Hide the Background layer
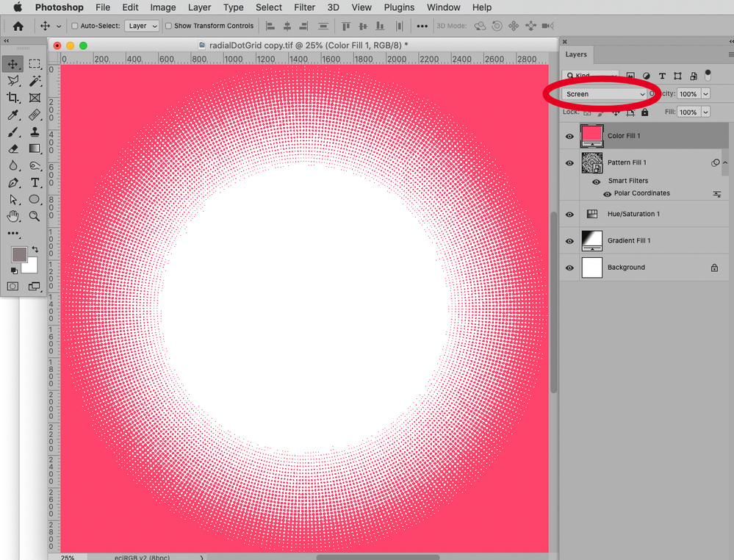The width and height of the screenshot is (734, 560). [569, 268]
